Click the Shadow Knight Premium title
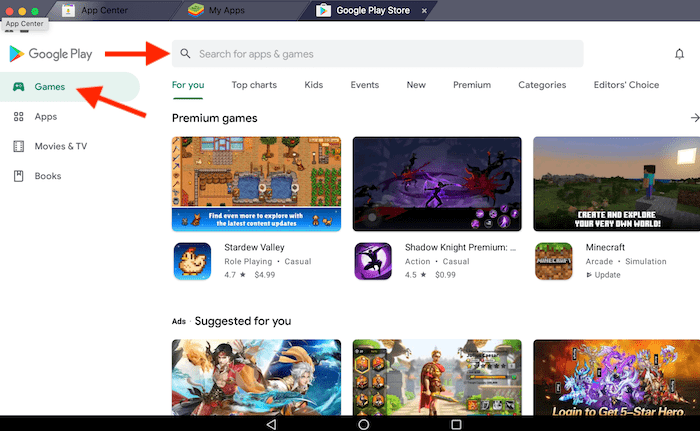The image size is (700, 431). click(x=460, y=247)
